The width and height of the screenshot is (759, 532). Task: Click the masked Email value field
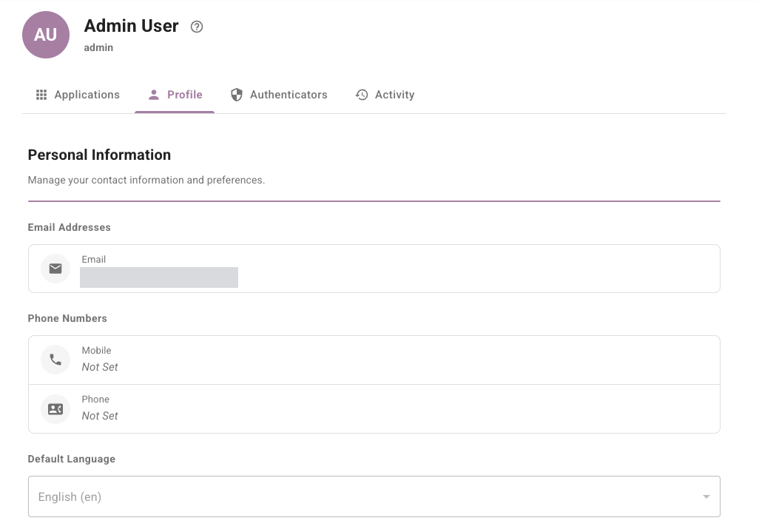pyautogui.click(x=159, y=277)
